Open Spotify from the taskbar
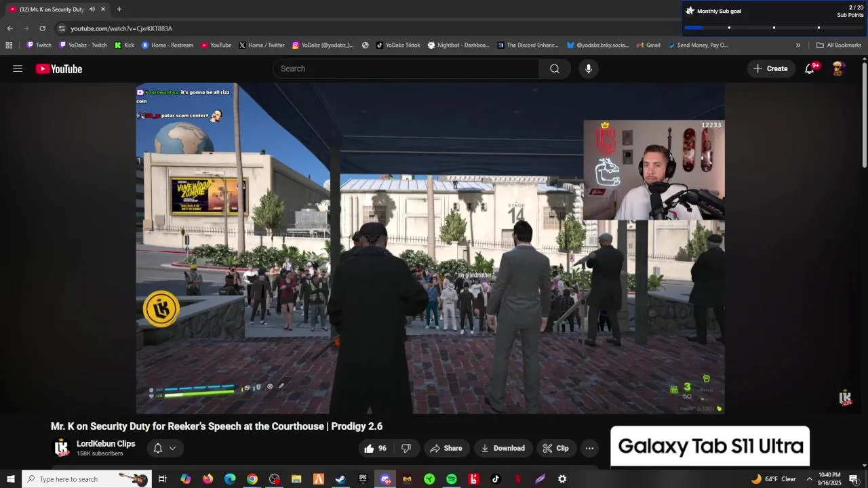Screen dimensions: 868x488 (452, 479)
